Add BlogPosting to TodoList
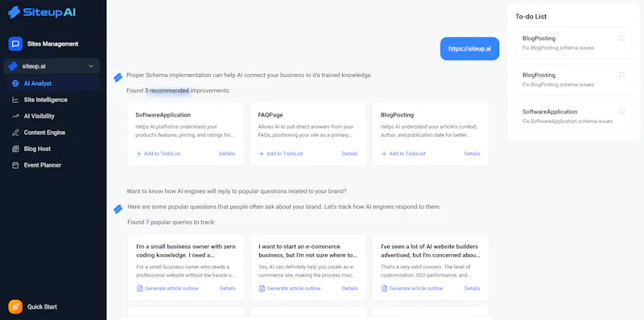 [x=403, y=154]
